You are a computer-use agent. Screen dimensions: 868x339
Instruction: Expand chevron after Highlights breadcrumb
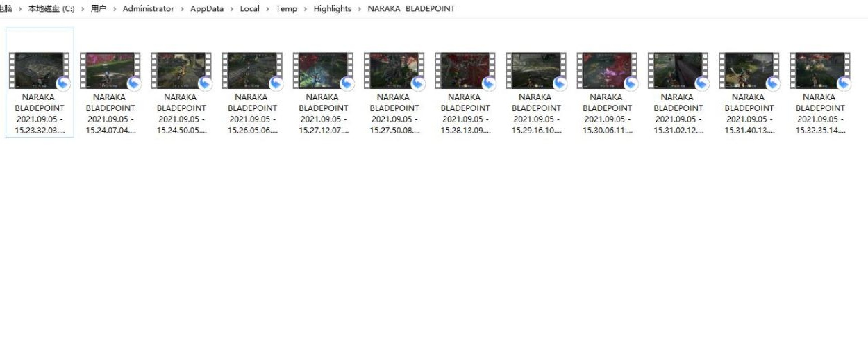click(360, 8)
